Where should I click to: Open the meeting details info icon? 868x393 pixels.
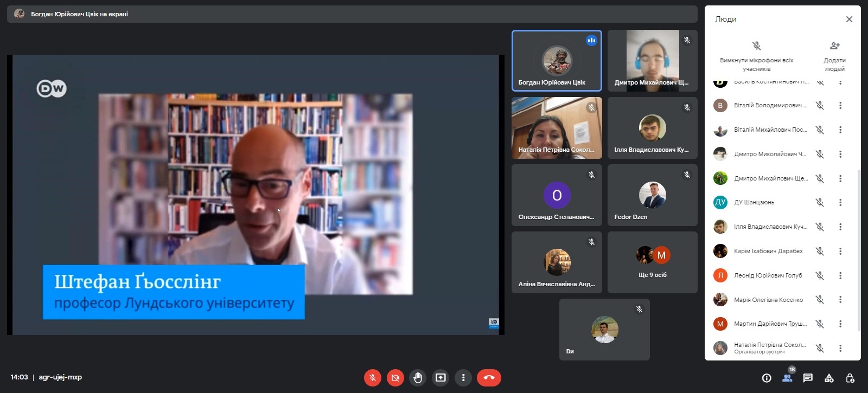pos(767,378)
